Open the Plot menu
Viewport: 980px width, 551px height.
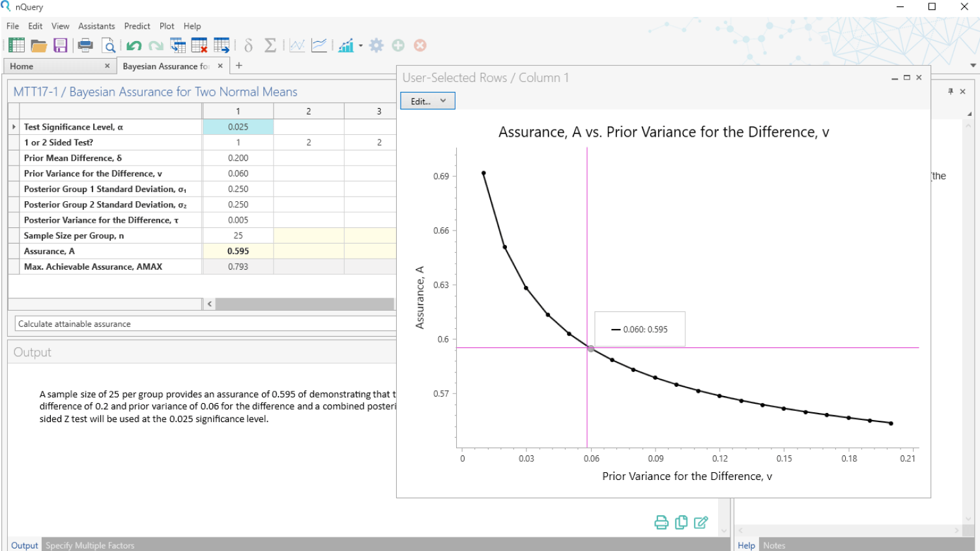(167, 26)
